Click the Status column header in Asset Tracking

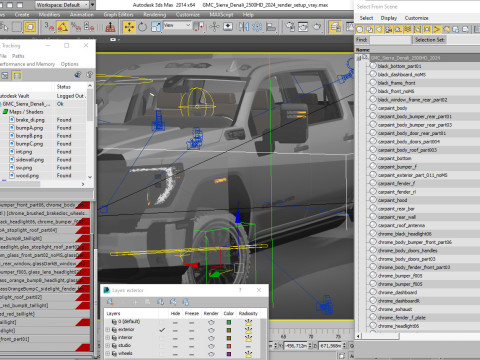pos(64,87)
